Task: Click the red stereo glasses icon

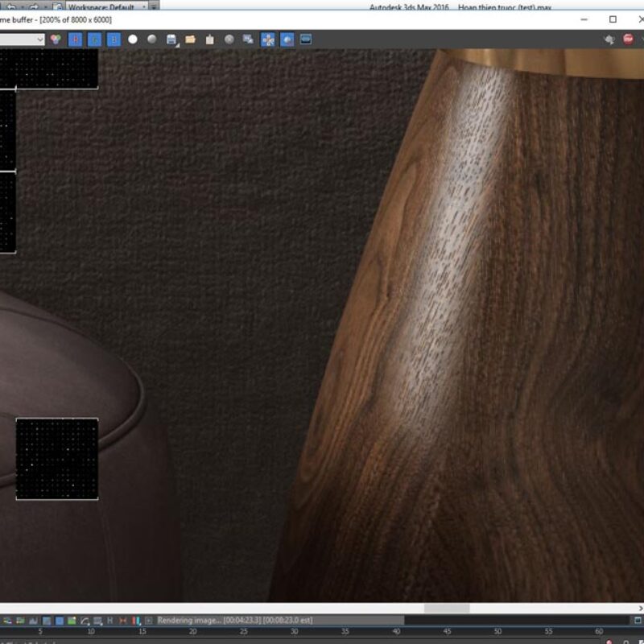Action: point(123,621)
